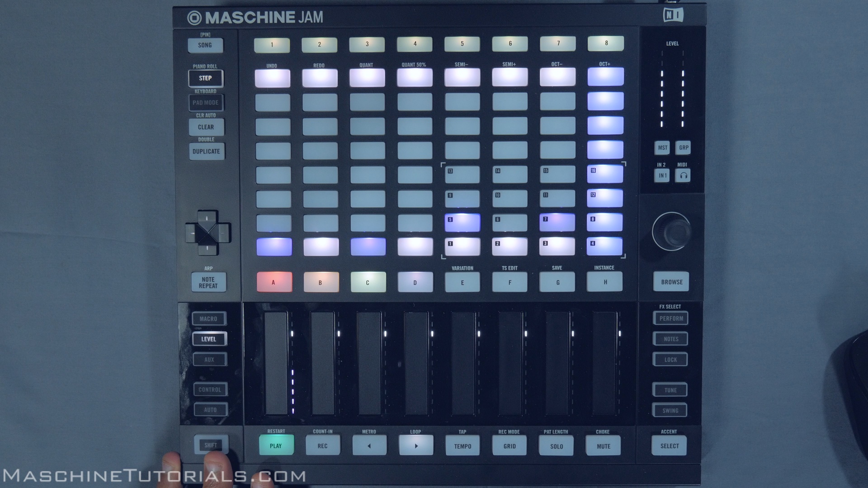Viewport: 868px width, 488px height.
Task: Enable NOTE REPEAT button
Action: pyautogui.click(x=208, y=282)
